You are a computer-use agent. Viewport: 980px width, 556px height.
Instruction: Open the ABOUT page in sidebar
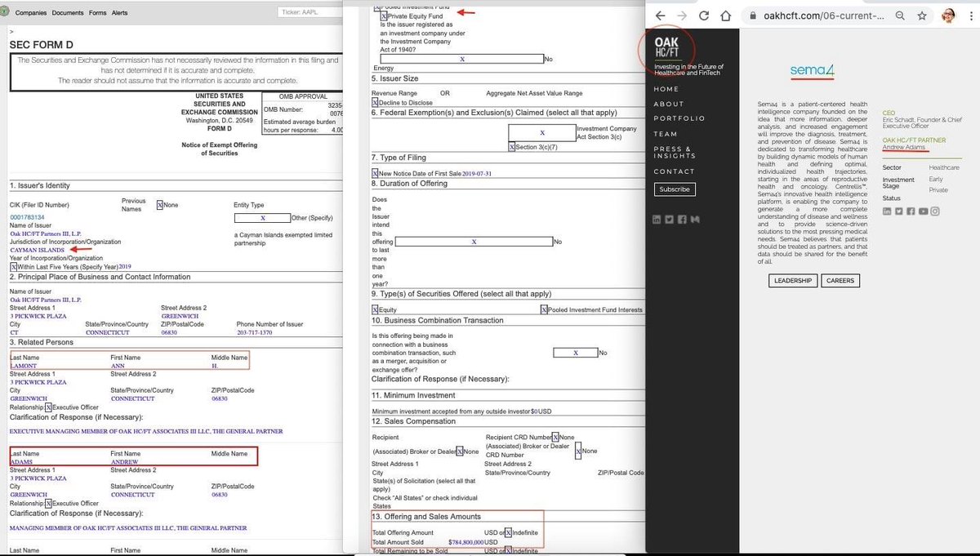pyautogui.click(x=669, y=104)
